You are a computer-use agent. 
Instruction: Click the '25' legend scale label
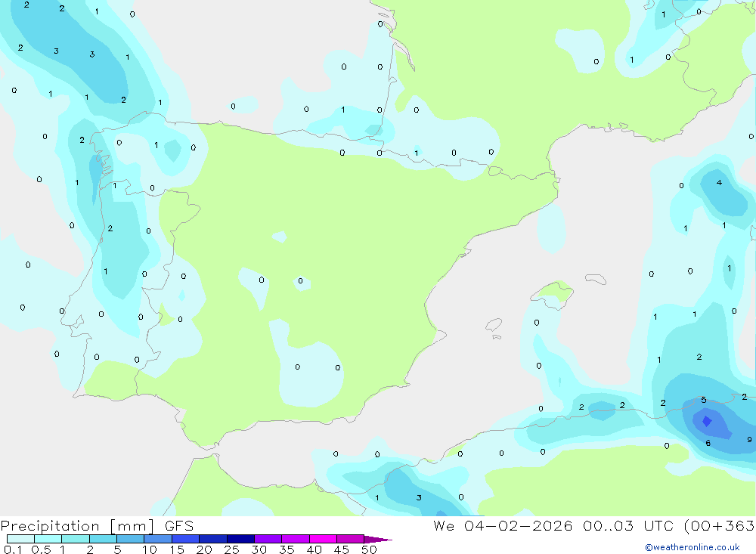click(x=231, y=549)
